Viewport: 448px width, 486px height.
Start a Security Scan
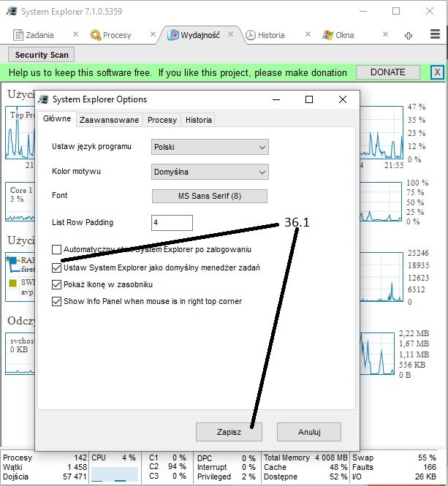click(42, 55)
